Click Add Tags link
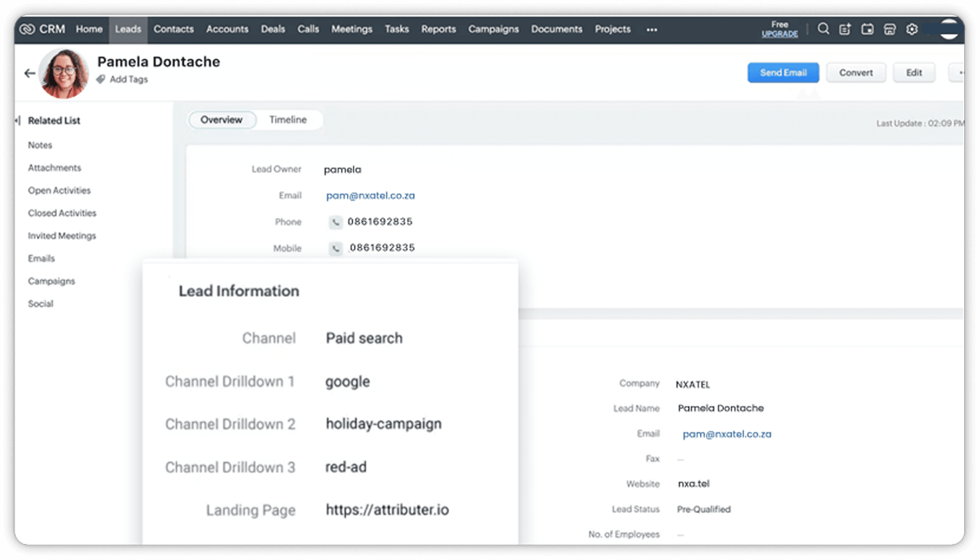980x560 pixels. coord(129,79)
